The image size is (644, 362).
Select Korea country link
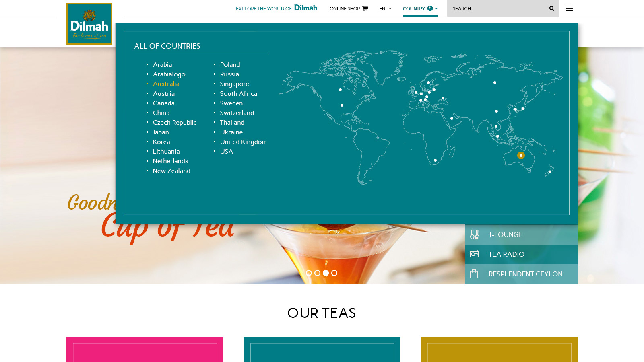coord(161,142)
